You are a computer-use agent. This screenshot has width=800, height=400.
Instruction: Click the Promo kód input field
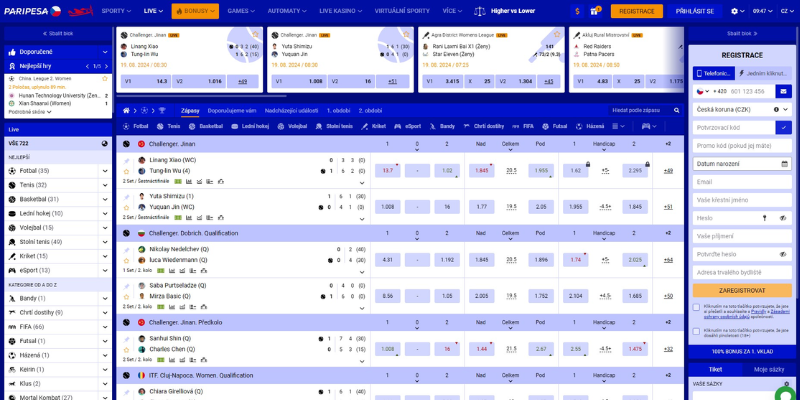point(742,146)
